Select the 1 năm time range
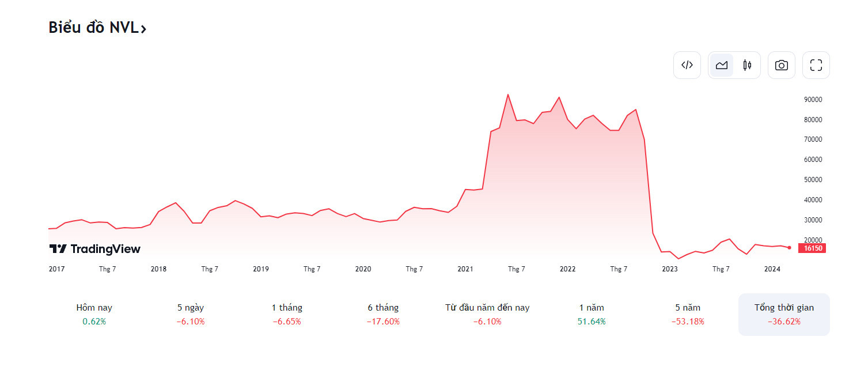The image size is (868, 374). coord(592,314)
